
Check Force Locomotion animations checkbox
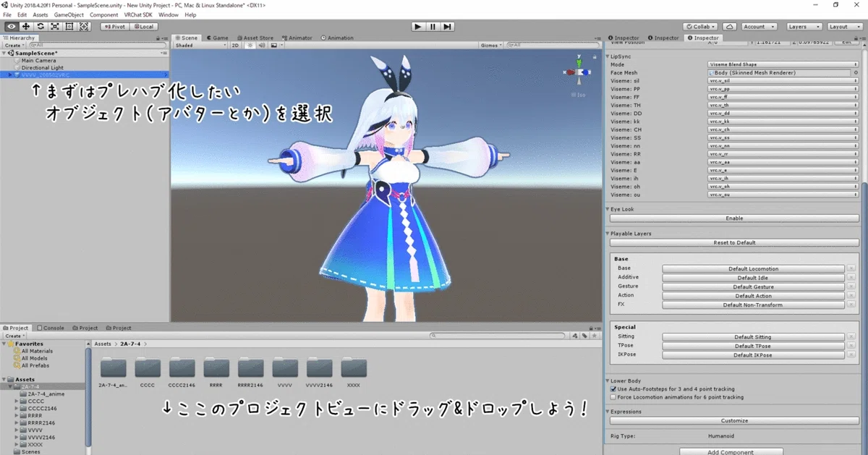[x=613, y=397]
